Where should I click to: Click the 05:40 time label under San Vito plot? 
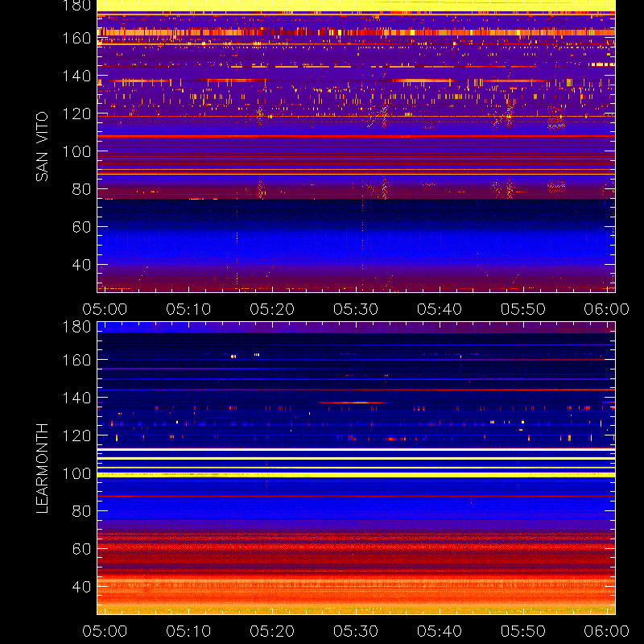coord(440,309)
